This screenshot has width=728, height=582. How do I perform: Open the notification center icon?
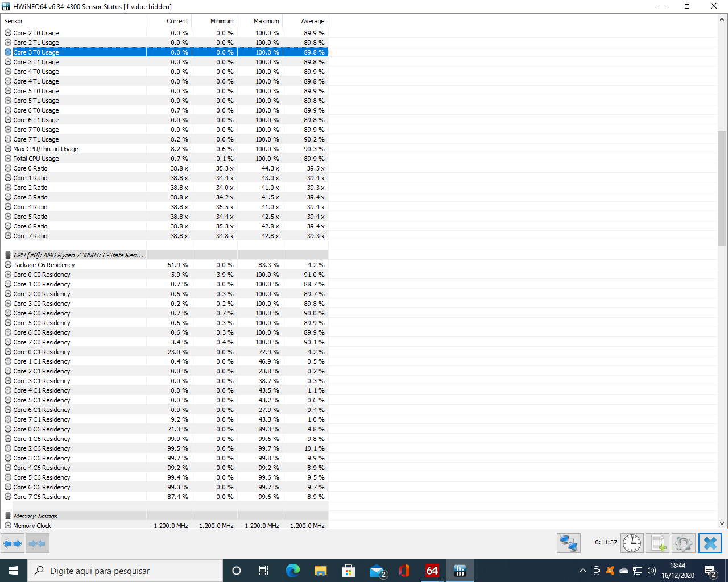(710, 571)
